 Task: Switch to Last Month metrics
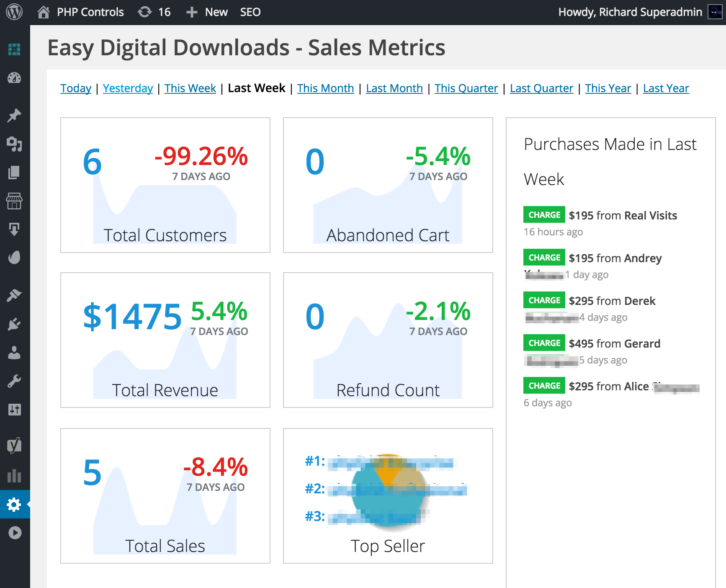[394, 88]
